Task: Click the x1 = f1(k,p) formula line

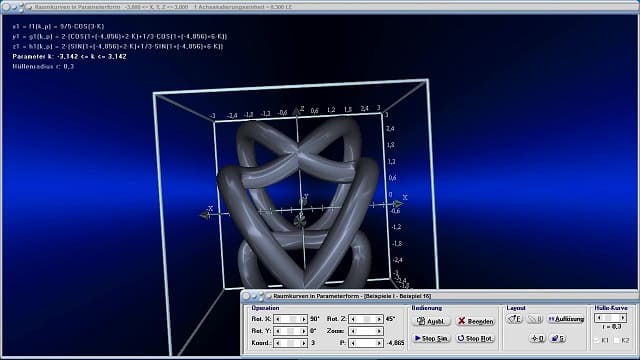Action: (x=58, y=27)
